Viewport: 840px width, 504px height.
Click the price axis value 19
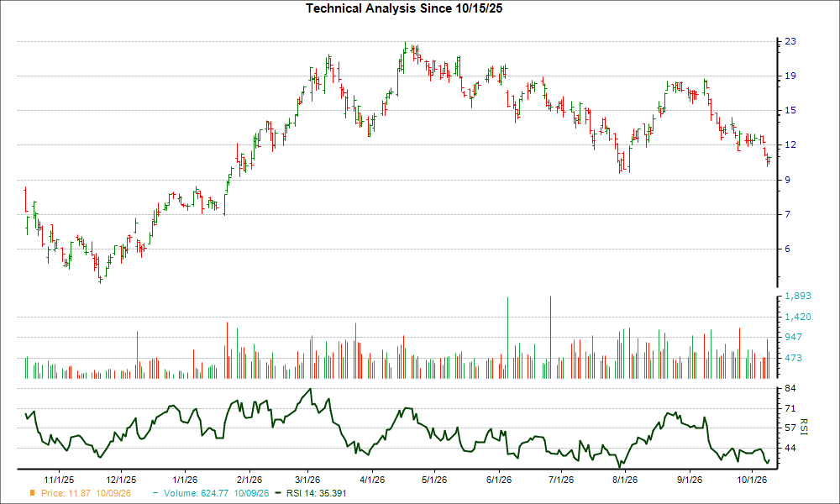[790, 76]
